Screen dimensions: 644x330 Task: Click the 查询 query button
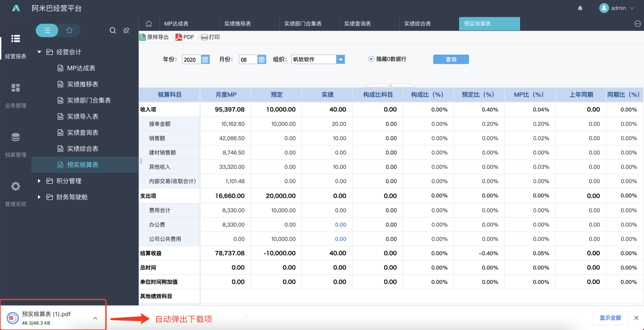click(451, 59)
